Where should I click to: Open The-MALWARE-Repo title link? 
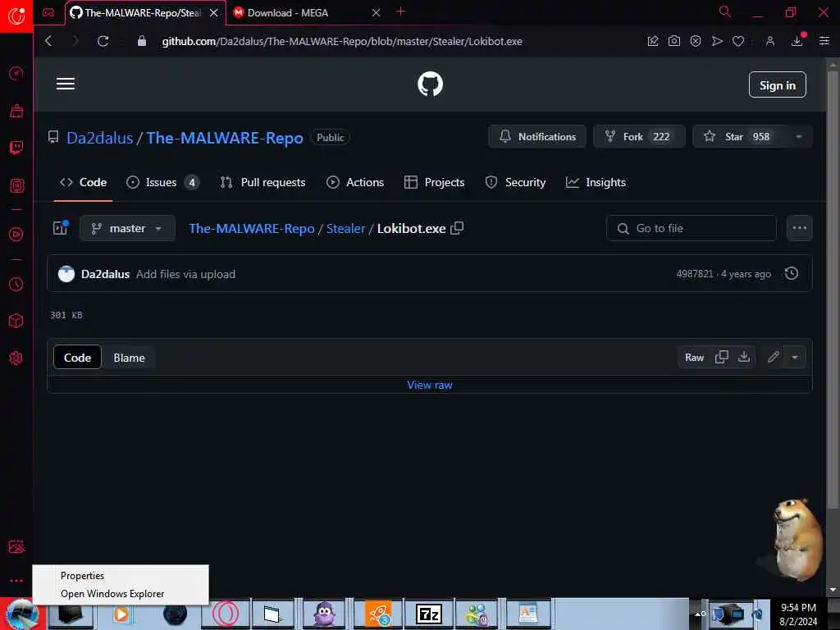point(225,138)
